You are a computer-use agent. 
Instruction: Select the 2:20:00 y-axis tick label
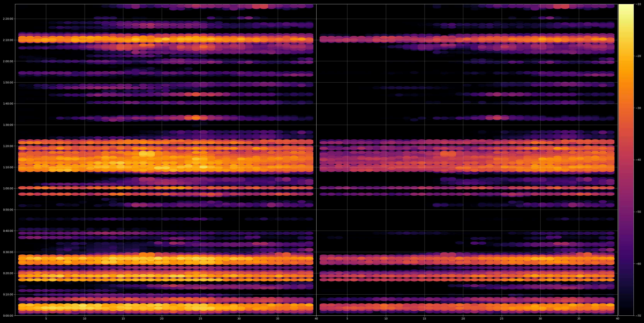(8, 19)
